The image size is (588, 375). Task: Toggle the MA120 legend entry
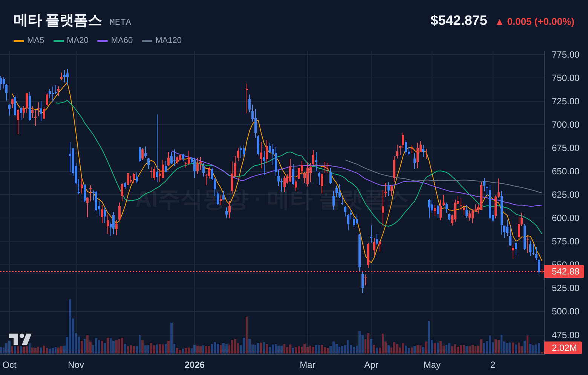tap(162, 40)
